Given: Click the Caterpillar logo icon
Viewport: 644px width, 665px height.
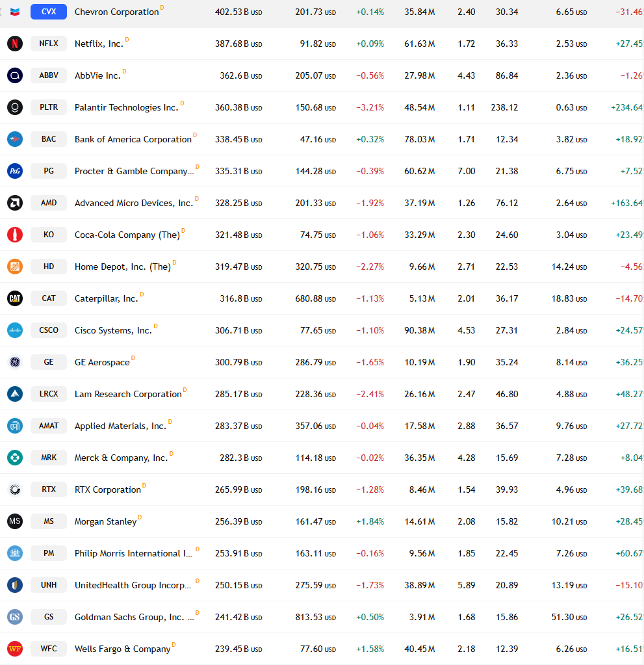Looking at the screenshot, I should (15, 298).
